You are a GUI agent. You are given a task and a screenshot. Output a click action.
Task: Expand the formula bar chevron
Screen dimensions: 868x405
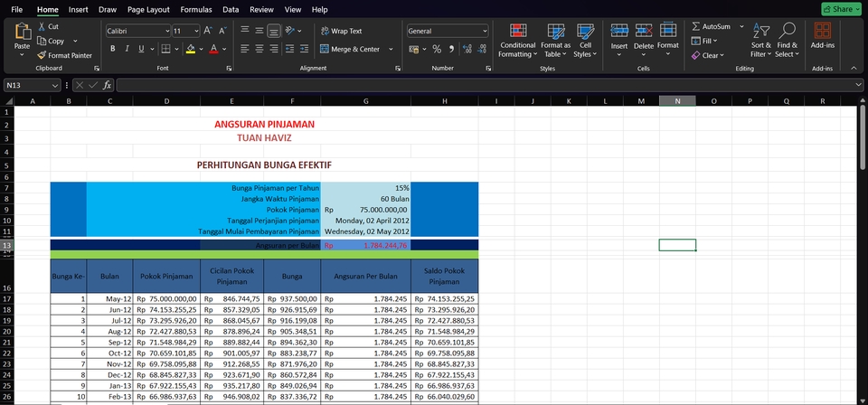tap(859, 85)
